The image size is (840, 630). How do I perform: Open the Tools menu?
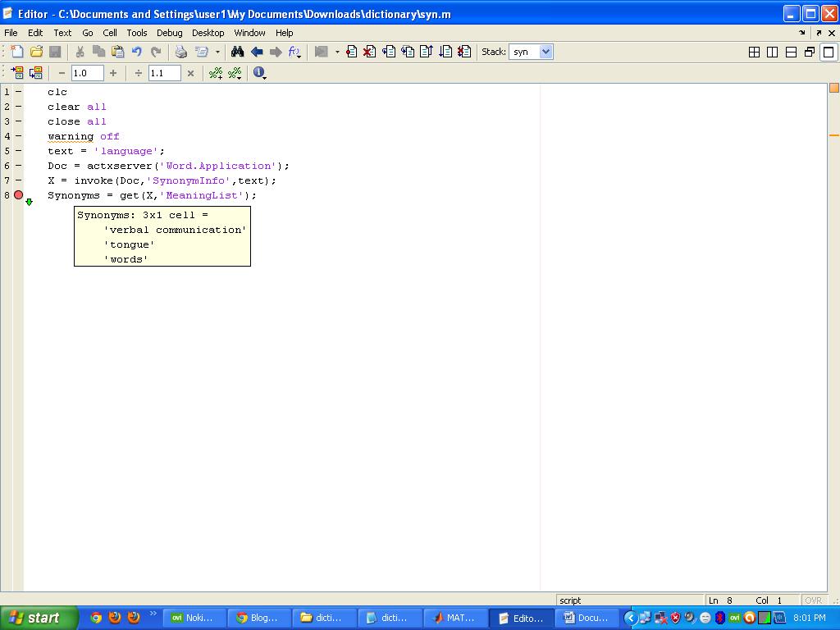pyautogui.click(x=137, y=33)
